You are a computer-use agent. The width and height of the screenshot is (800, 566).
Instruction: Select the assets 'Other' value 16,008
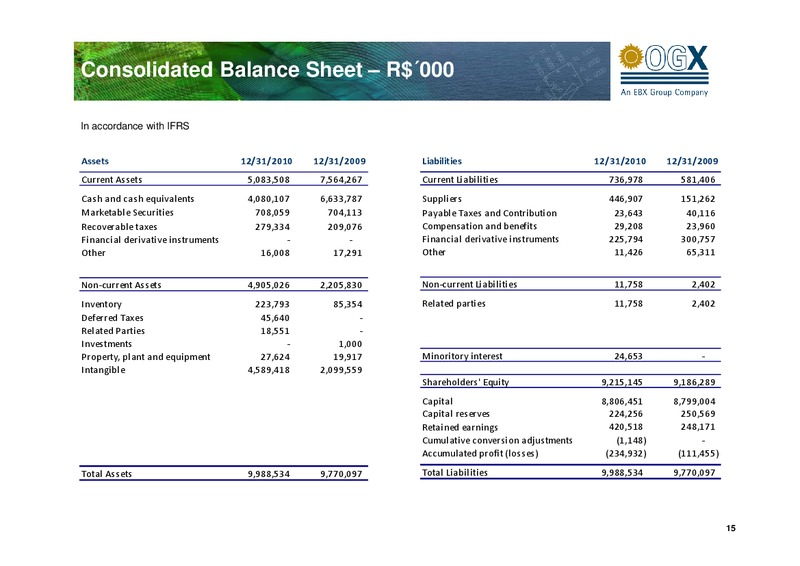(x=275, y=253)
